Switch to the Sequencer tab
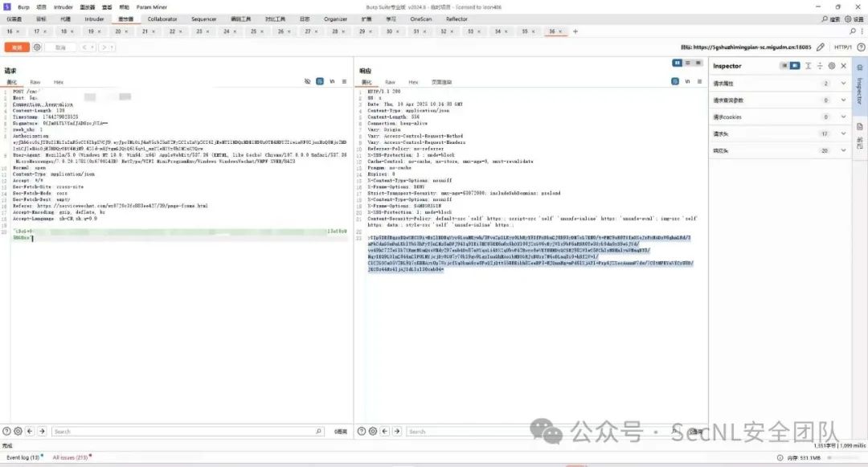 [203, 18]
